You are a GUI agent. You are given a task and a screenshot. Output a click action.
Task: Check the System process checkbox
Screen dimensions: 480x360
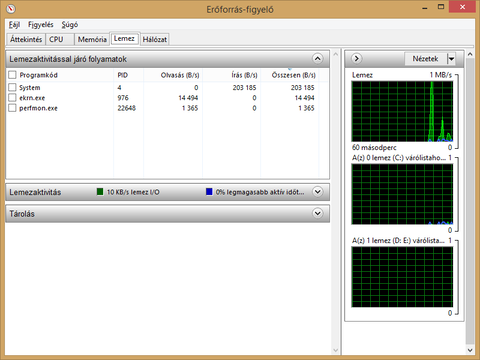click(12, 87)
